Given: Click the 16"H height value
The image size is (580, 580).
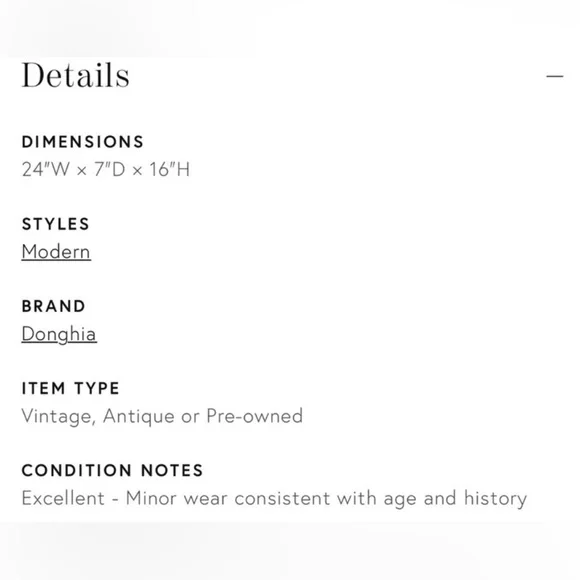Looking at the screenshot, I should click(x=169, y=169).
